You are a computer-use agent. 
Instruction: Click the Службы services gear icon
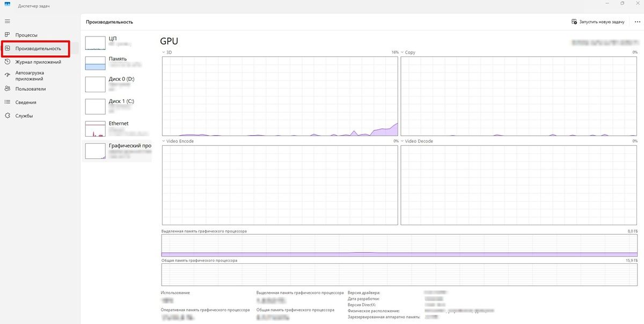click(8, 115)
